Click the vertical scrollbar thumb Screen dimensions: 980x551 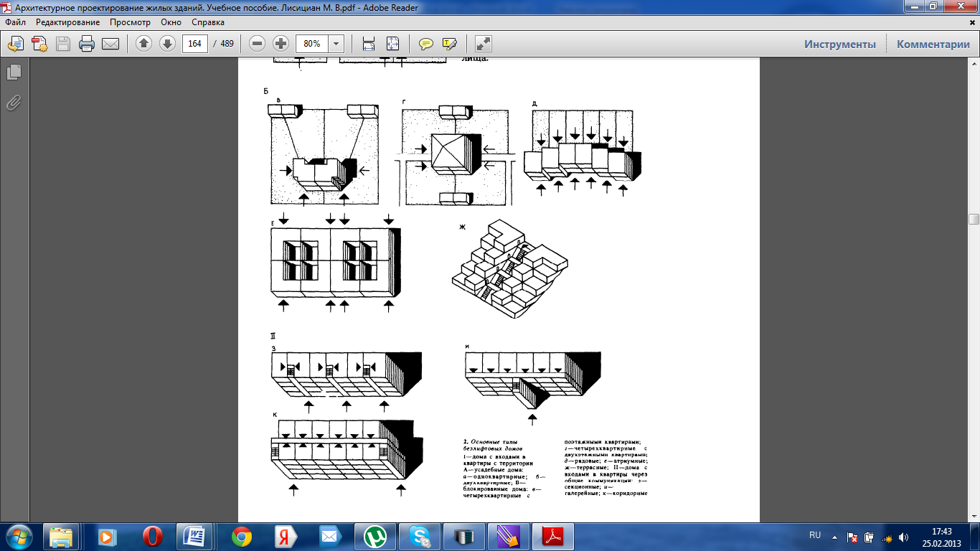tap(974, 219)
